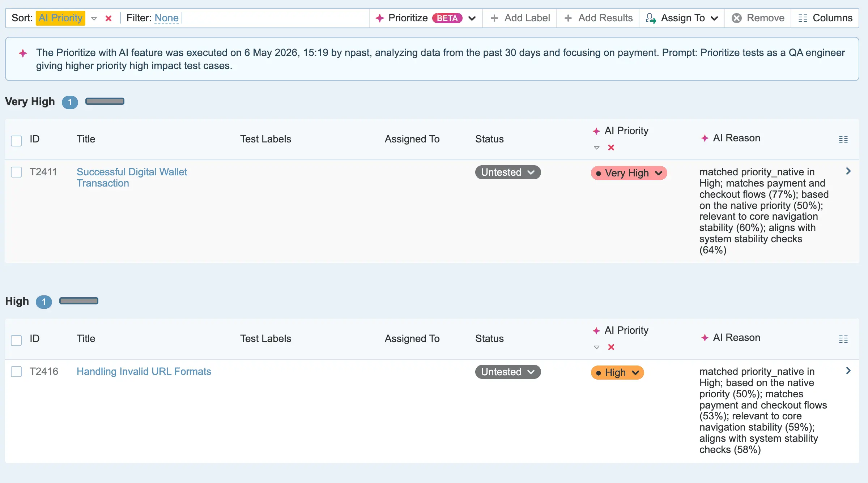The height and width of the screenshot is (483, 868).
Task: Click the High group progress bar
Action: coord(79,301)
